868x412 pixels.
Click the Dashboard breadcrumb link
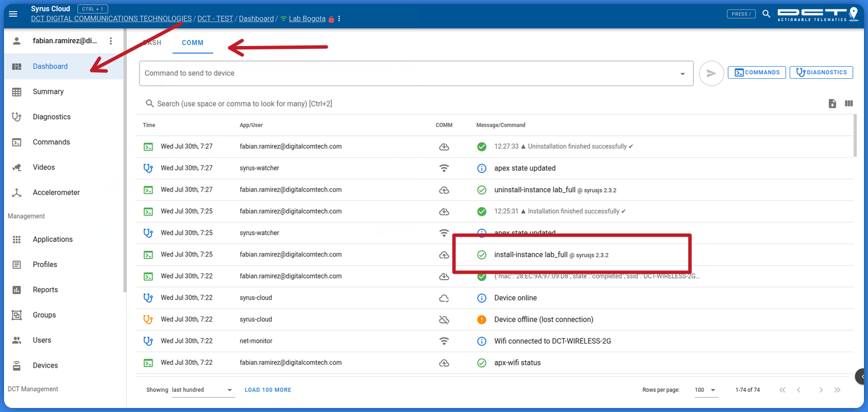(256, 18)
